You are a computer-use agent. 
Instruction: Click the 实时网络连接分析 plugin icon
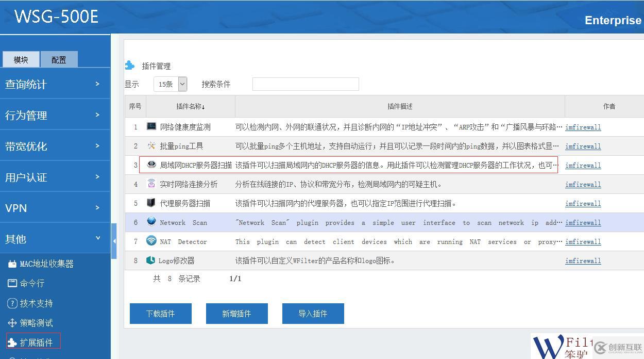pos(150,184)
